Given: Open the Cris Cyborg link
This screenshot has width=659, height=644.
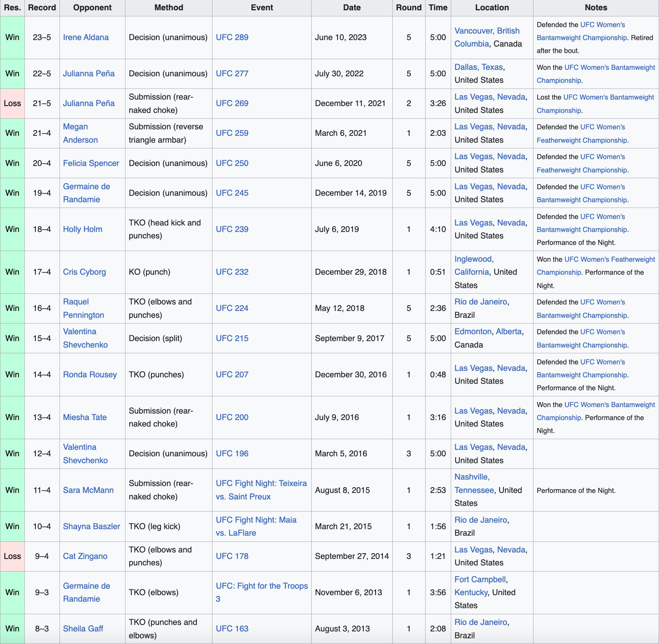Looking at the screenshot, I should click(x=84, y=272).
